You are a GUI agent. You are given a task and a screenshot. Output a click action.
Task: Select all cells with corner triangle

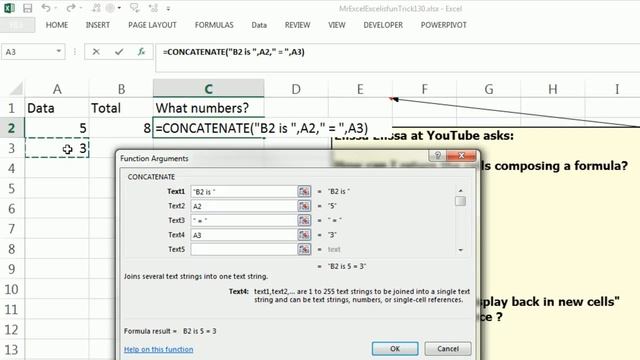click(x=16, y=89)
